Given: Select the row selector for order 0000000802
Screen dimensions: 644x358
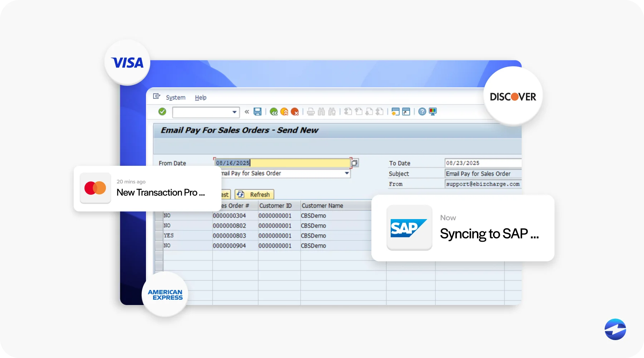Looking at the screenshot, I should coord(159,226).
